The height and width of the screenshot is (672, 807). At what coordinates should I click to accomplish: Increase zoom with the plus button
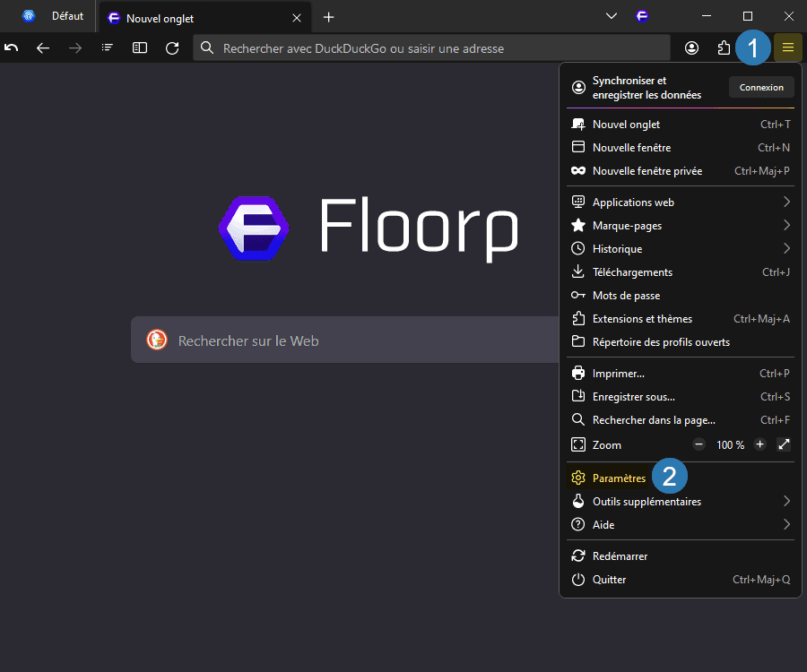tap(759, 444)
